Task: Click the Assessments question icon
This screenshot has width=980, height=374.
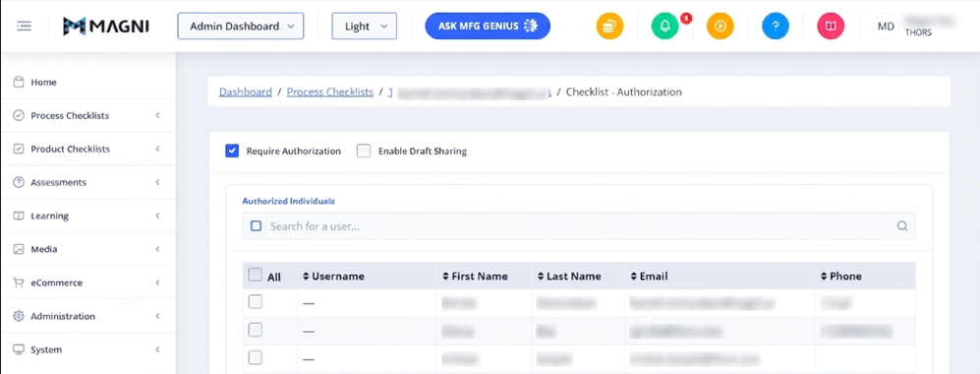Action: 19,182
